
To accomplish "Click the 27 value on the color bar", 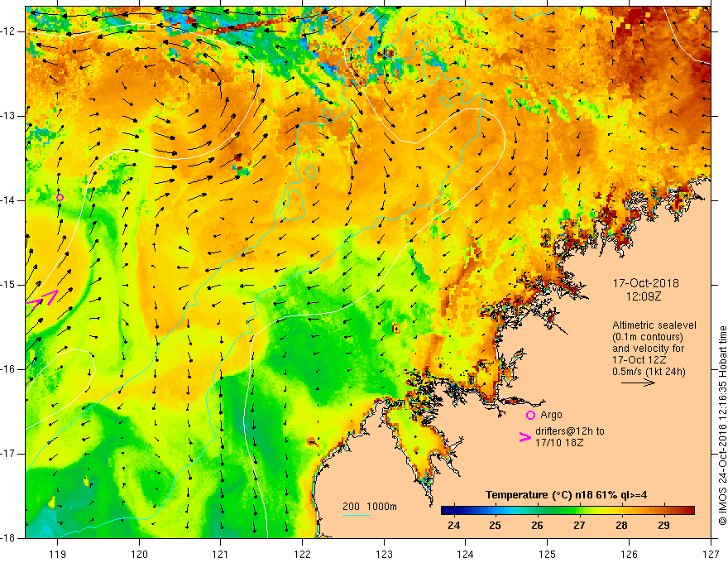I will click(x=579, y=526).
